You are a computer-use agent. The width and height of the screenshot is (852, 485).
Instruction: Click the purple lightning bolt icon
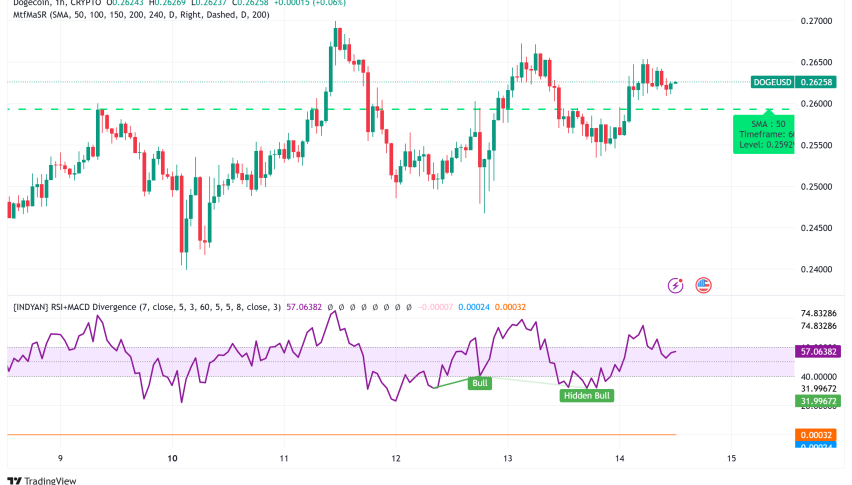click(x=675, y=285)
